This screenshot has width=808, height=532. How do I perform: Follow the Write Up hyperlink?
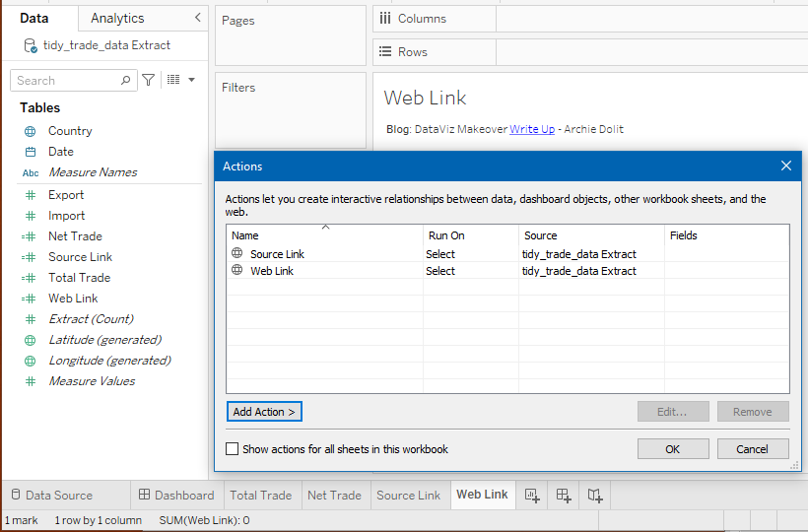532,129
